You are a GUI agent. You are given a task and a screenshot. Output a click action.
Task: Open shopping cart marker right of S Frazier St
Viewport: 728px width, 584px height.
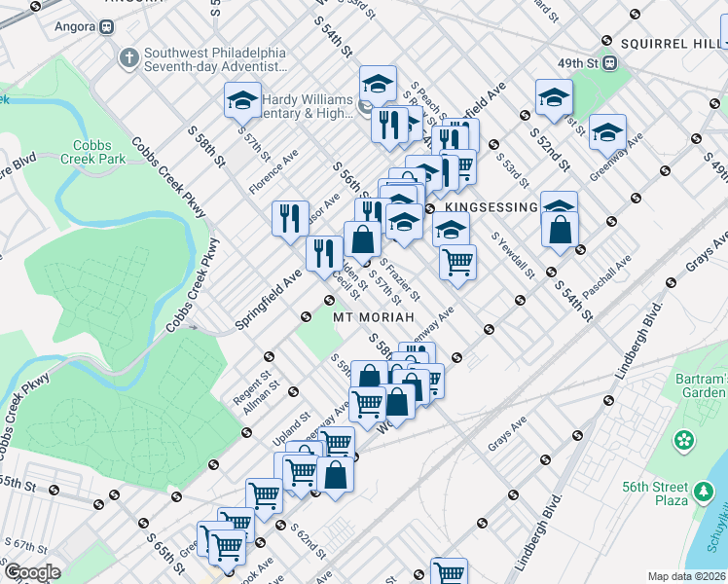pyautogui.click(x=457, y=263)
